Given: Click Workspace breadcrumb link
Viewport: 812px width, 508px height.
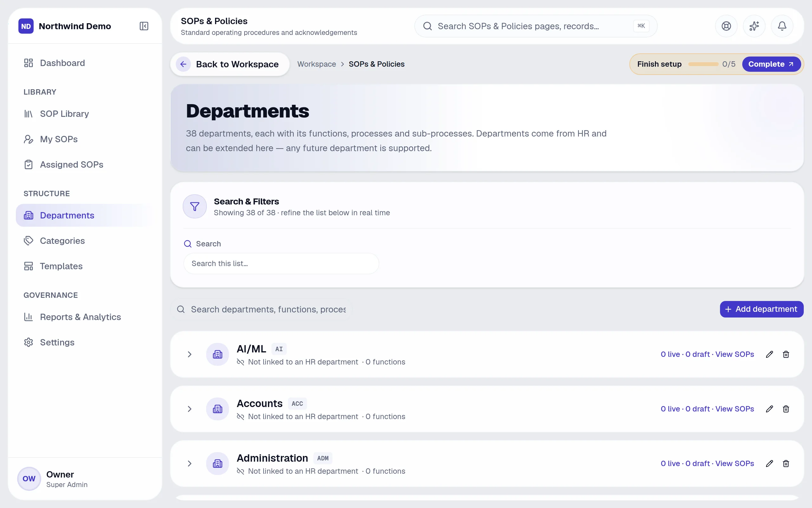Looking at the screenshot, I should pyautogui.click(x=317, y=64).
